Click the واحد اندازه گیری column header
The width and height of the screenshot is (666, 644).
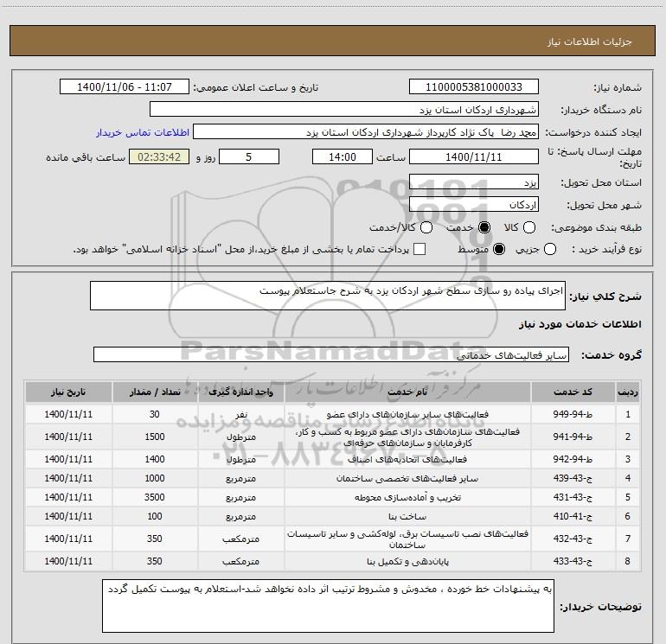(241, 392)
